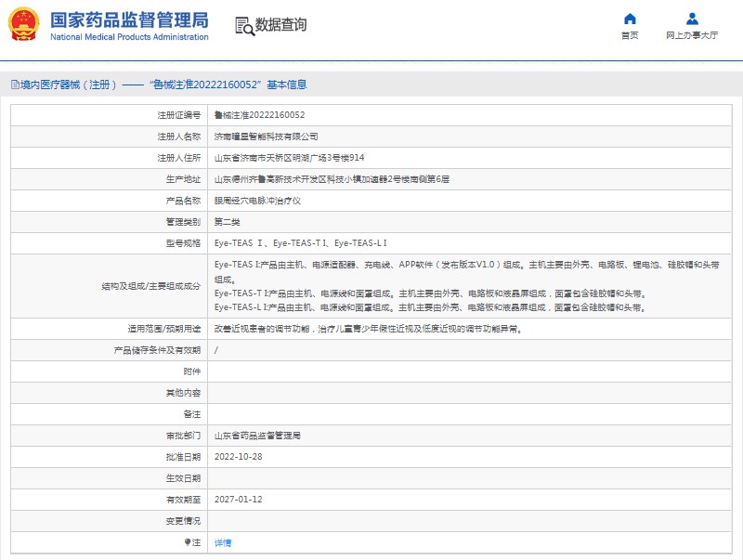Click the address 山东省济南市天桥区明湖广场3号楼914
743x560 pixels.
coord(289,158)
